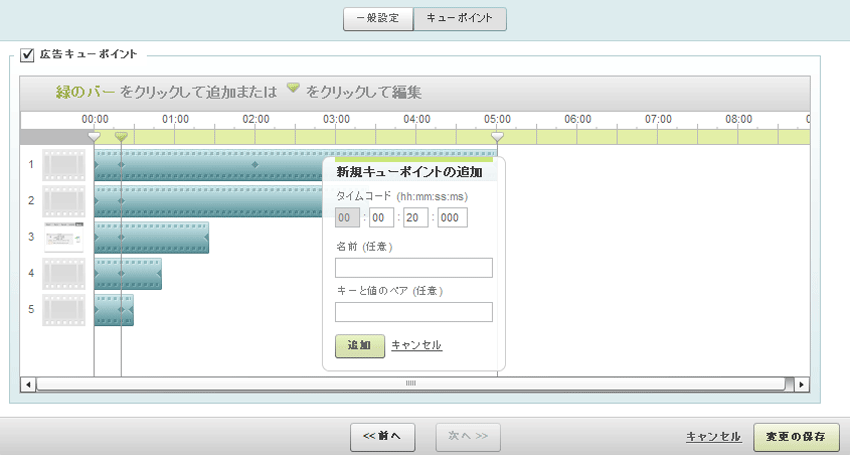The image size is (850, 455).
Task: Uncheck the 広告キューポイント checkbox
Action: tap(27, 55)
